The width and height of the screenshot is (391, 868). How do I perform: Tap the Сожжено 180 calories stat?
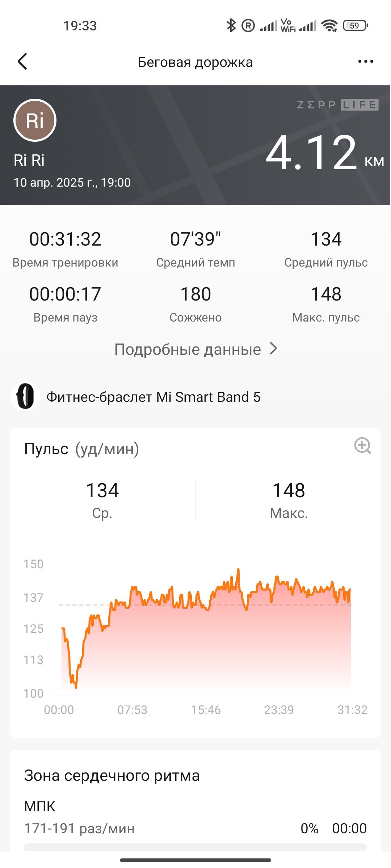195,304
